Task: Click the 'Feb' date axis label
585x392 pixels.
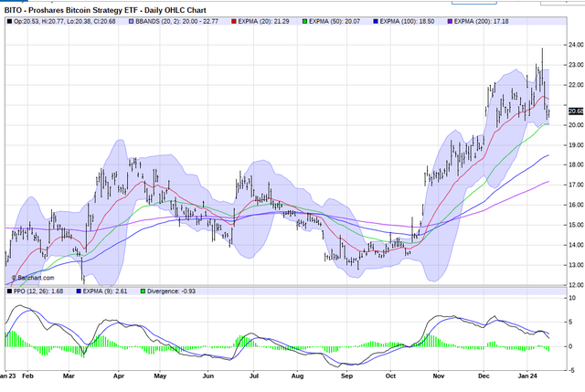Action: coord(28,376)
